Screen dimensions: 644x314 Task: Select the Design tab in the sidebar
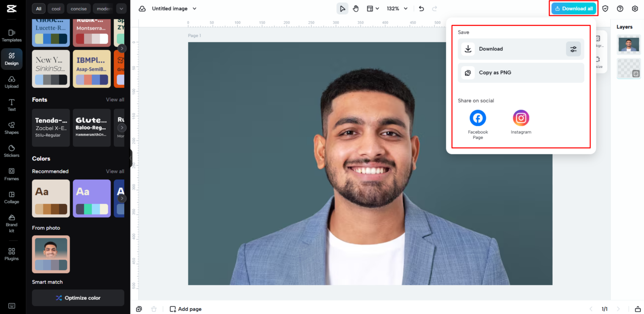tap(12, 59)
